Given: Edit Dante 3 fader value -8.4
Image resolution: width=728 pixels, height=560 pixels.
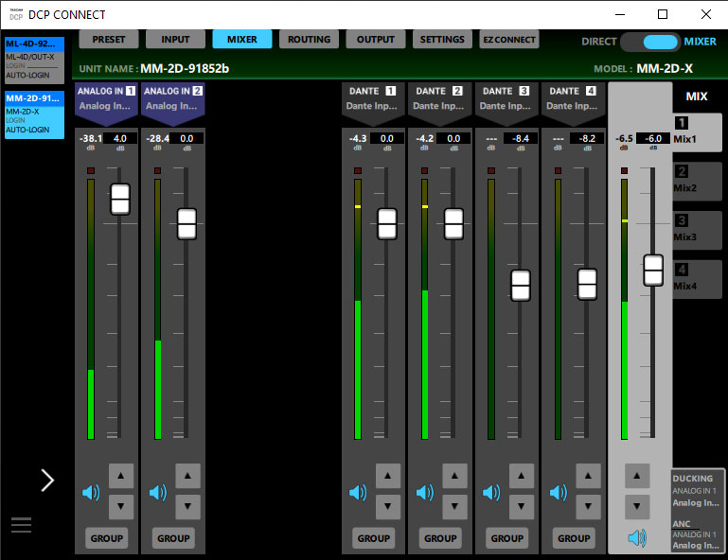Looking at the screenshot, I should pos(521,138).
